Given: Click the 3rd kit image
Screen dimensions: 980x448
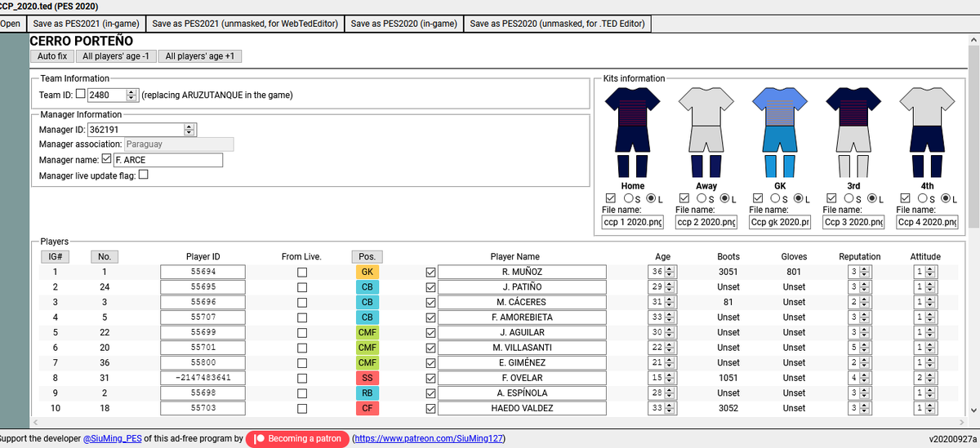Looking at the screenshot, I should [x=853, y=132].
